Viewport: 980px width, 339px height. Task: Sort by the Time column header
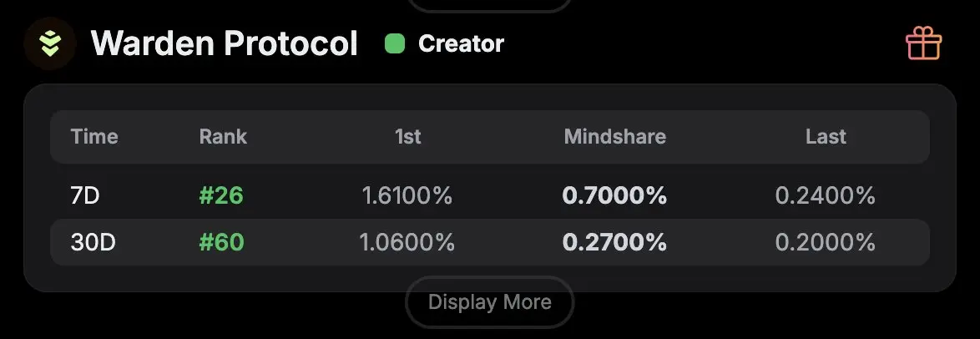click(x=94, y=136)
